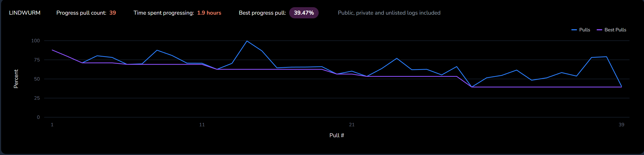This screenshot has height=155, width=644.
Task: Click the y-axis label 100
Action: pyautogui.click(x=35, y=41)
